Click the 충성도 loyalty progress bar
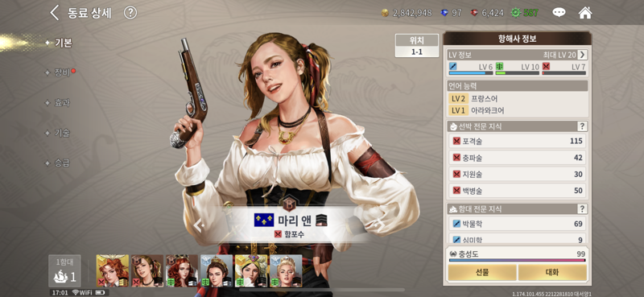The image size is (644, 297). tap(517, 260)
